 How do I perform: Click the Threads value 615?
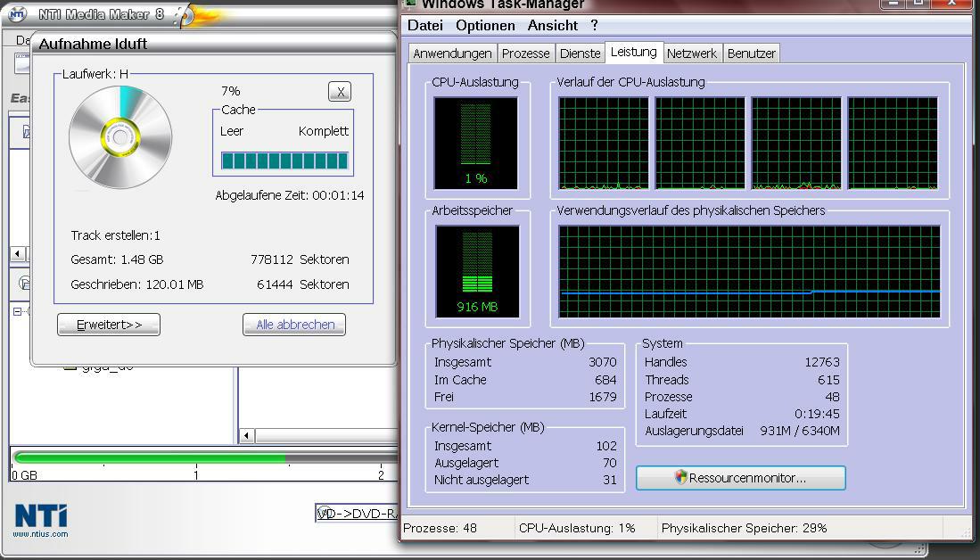coord(828,379)
